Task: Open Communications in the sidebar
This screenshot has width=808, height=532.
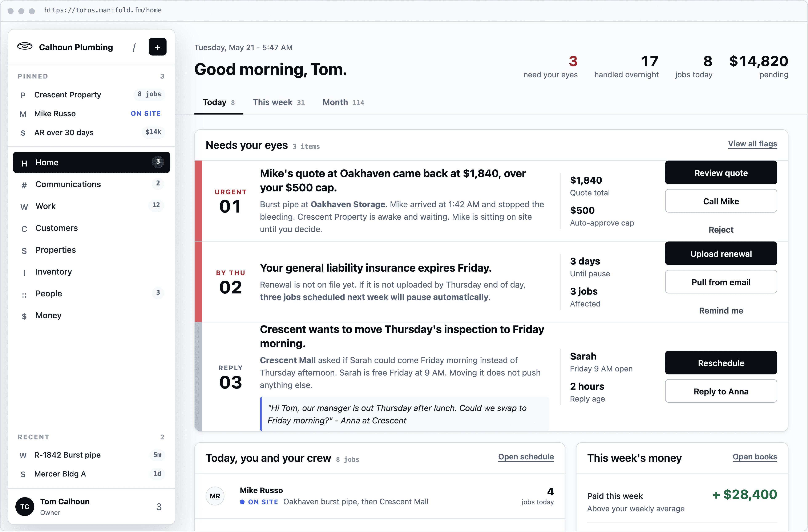Action: coord(91,184)
